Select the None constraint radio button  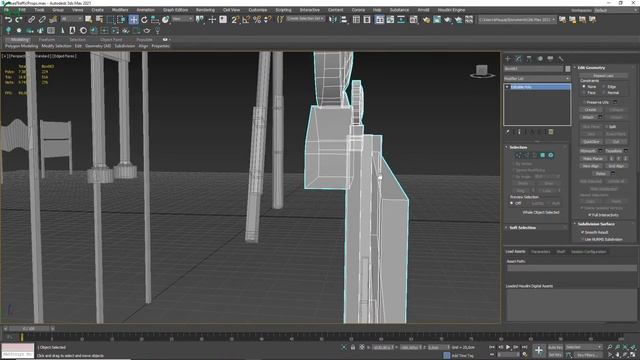[584, 87]
